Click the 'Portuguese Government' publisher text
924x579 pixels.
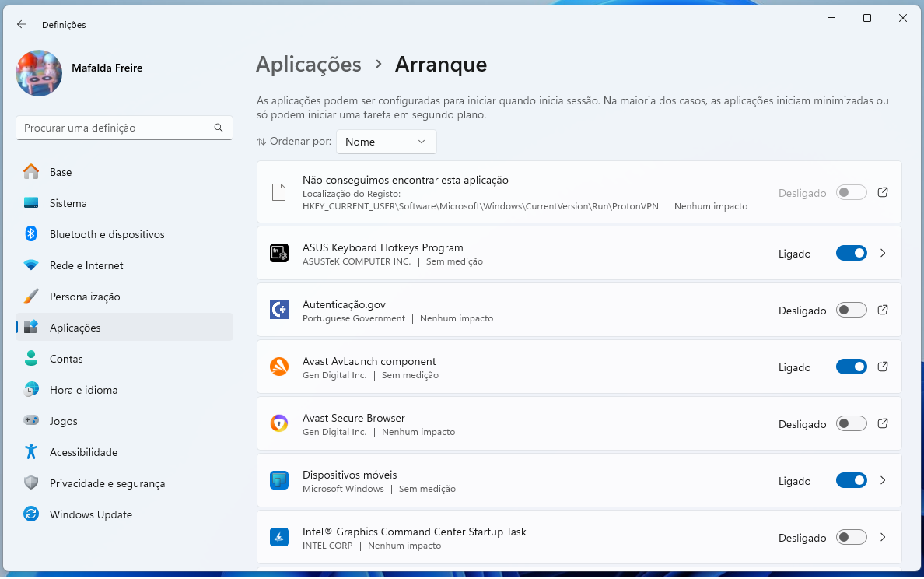(354, 318)
